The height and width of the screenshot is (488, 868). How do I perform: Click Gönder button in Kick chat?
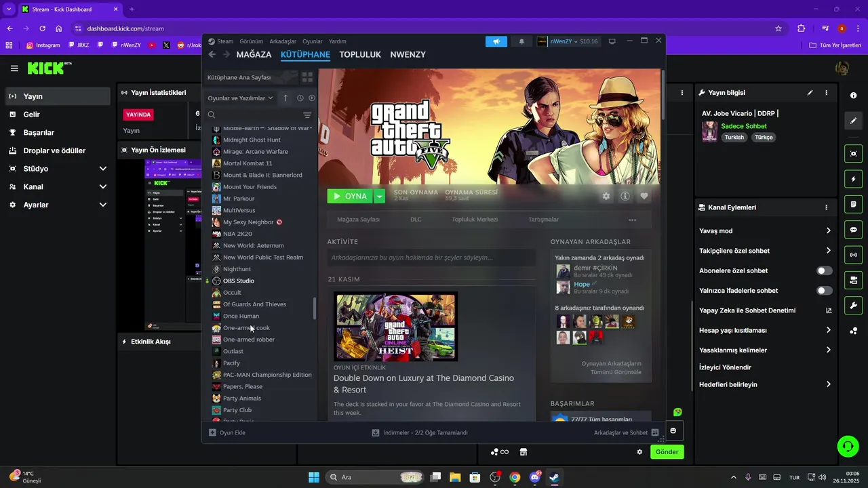[667, 452]
